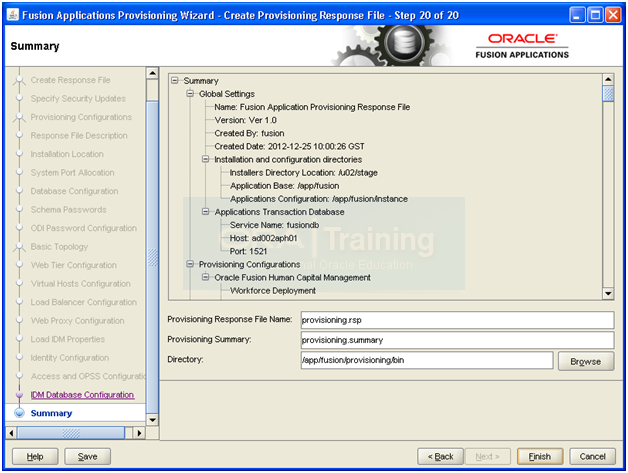Image resolution: width=628 pixels, height=473 pixels.
Task: Click the IDM Database Configuration step bullet
Action: [19, 395]
